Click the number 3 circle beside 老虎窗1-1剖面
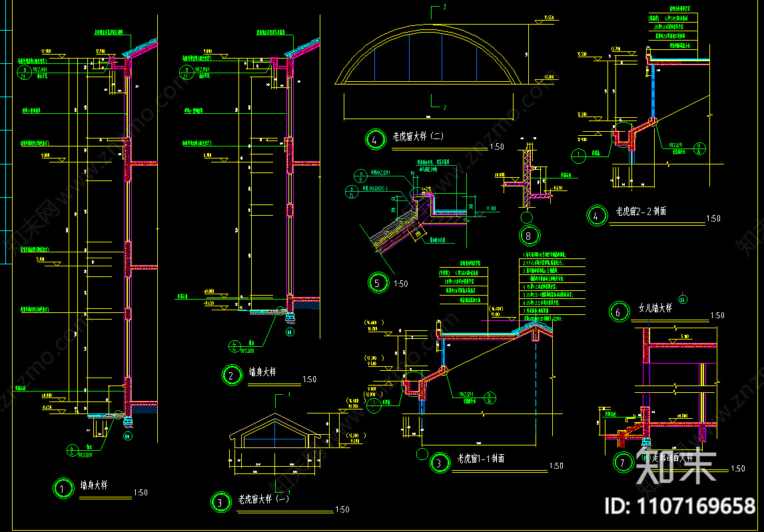This screenshot has width=764, height=532. (x=440, y=463)
